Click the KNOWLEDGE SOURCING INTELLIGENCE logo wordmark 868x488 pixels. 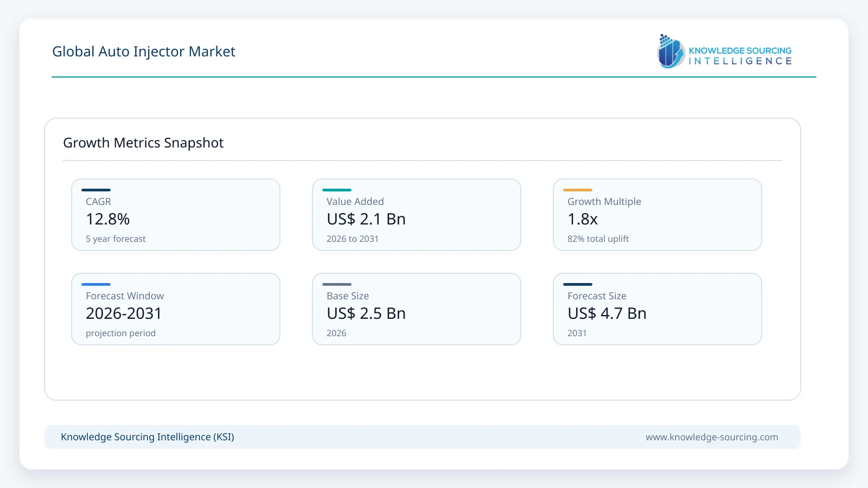click(x=741, y=56)
